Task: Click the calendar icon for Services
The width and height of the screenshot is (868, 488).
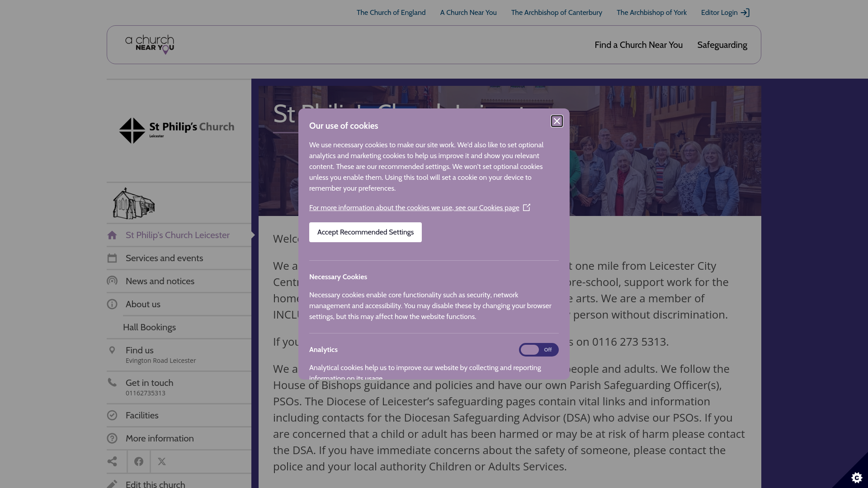Action: click(x=112, y=258)
